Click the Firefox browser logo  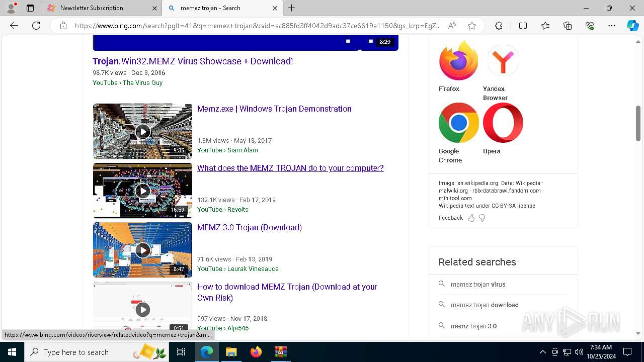(458, 61)
